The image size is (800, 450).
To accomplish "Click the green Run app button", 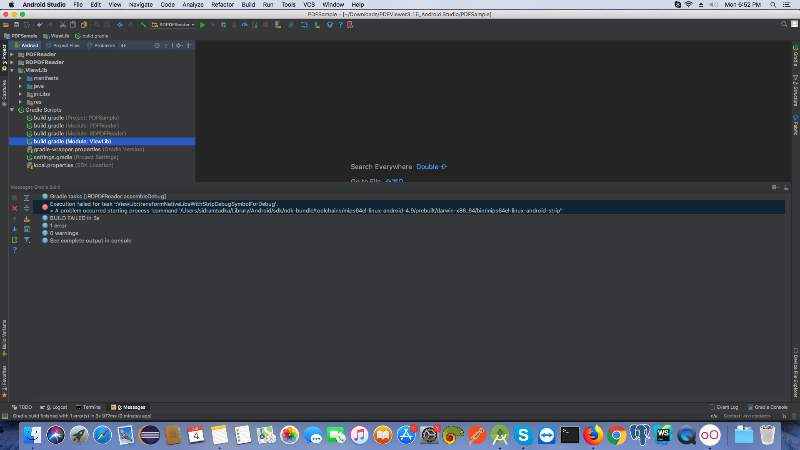I will (202, 24).
